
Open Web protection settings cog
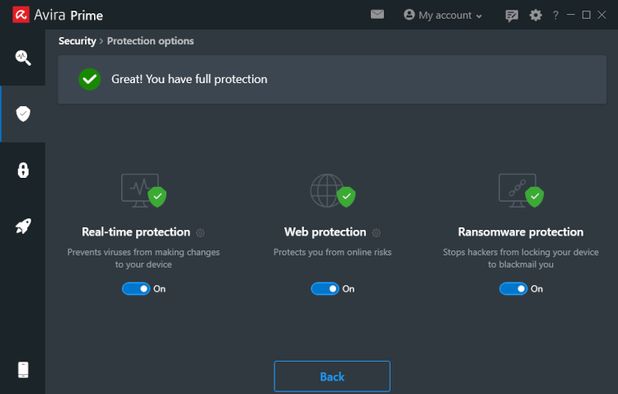376,233
